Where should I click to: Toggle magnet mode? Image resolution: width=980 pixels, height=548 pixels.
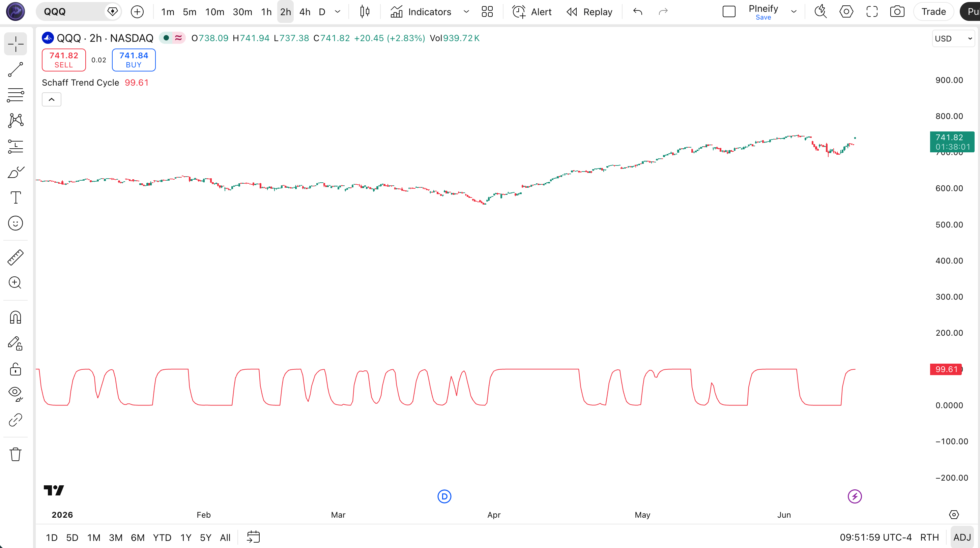(x=16, y=317)
